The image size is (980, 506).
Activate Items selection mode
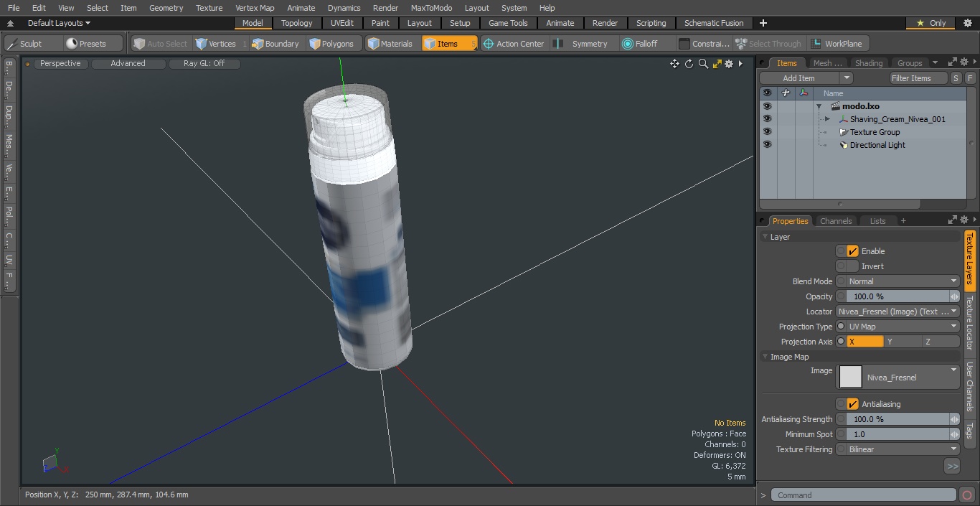(448, 44)
